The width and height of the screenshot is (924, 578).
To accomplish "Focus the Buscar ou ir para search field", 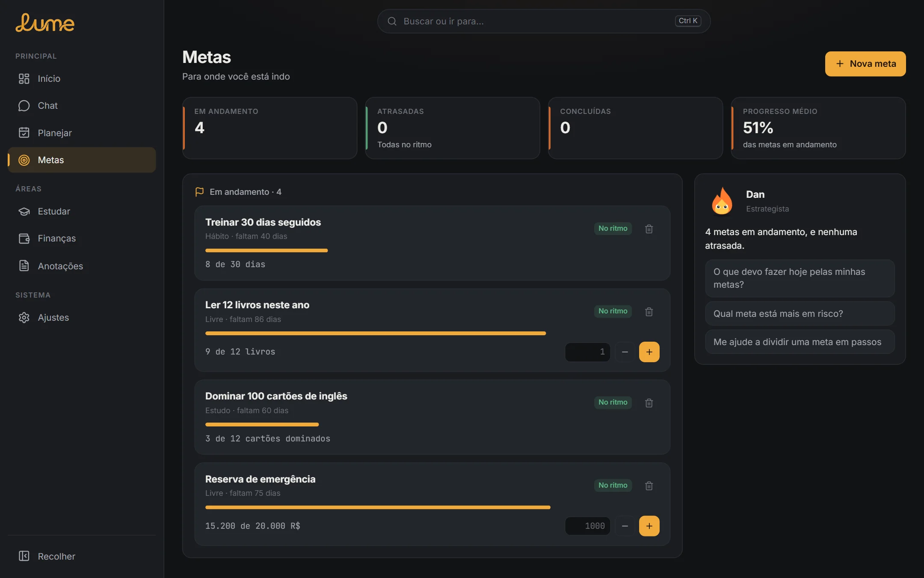I will (x=544, y=21).
